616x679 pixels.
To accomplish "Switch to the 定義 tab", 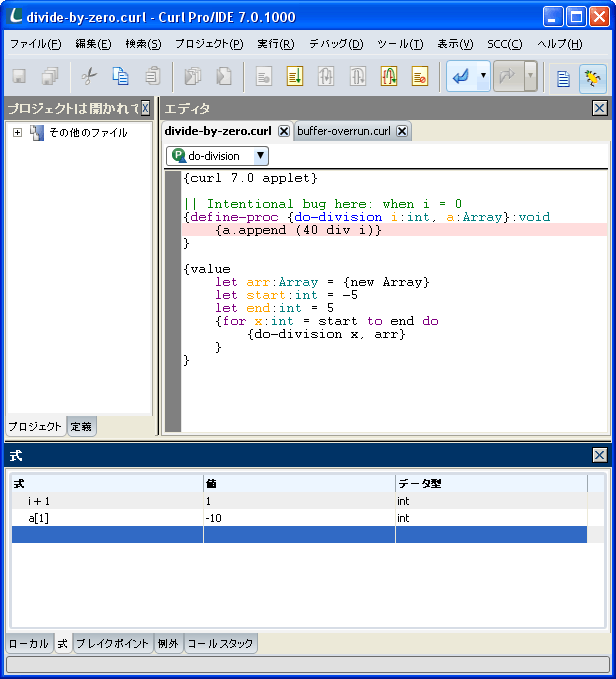I will pyautogui.click(x=81, y=427).
